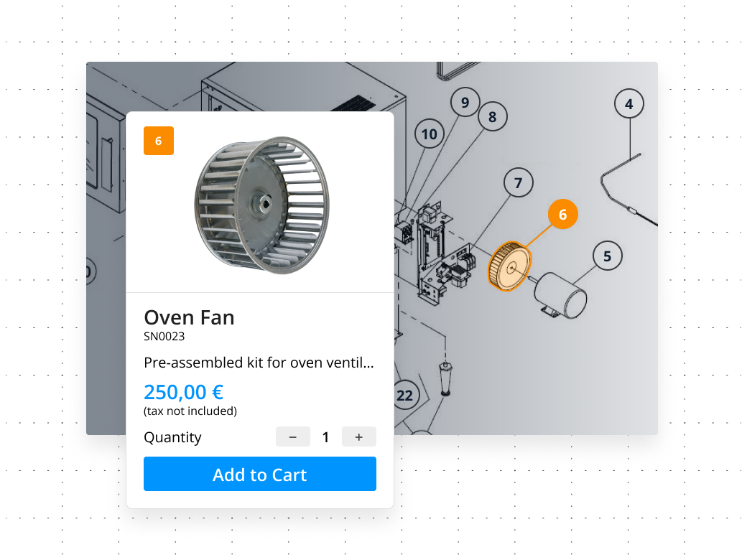
Task: Click the Oven Fan product title
Action: (x=189, y=317)
